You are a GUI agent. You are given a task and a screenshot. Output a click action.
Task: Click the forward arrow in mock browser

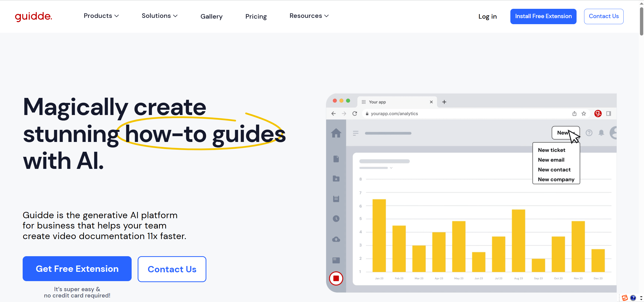(344, 114)
